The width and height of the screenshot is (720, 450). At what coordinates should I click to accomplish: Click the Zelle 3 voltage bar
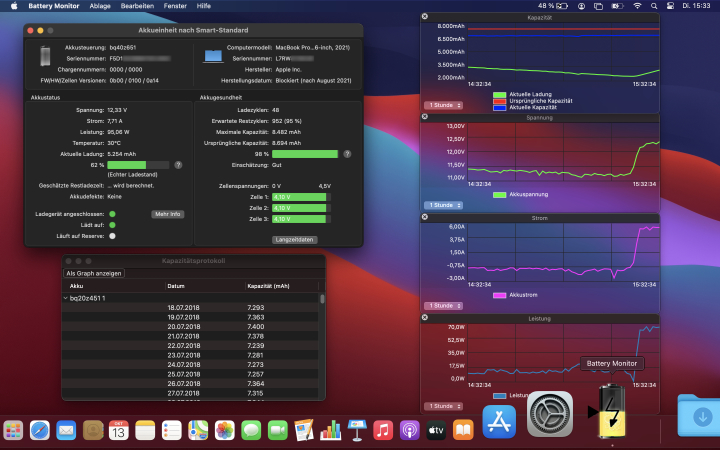[301, 219]
